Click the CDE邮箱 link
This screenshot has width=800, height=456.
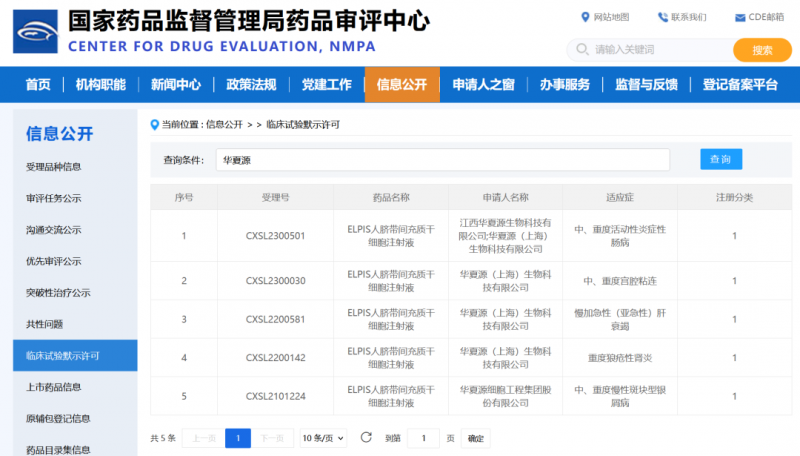(x=766, y=17)
